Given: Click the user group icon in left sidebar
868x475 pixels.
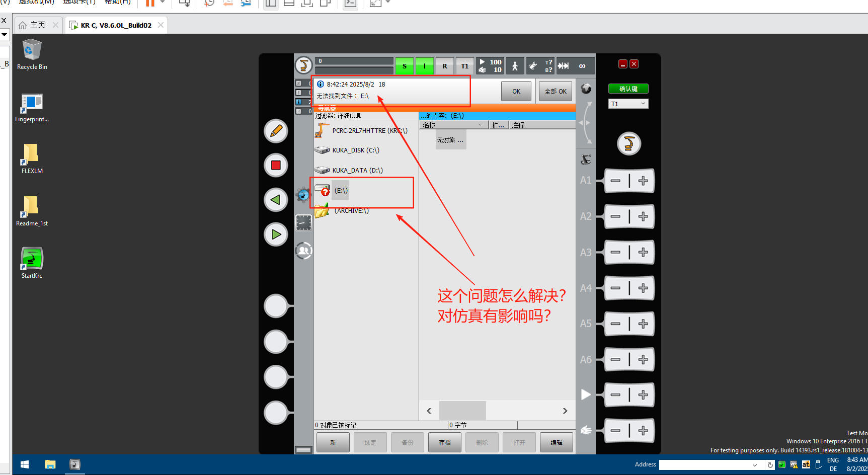Looking at the screenshot, I should pyautogui.click(x=304, y=250).
